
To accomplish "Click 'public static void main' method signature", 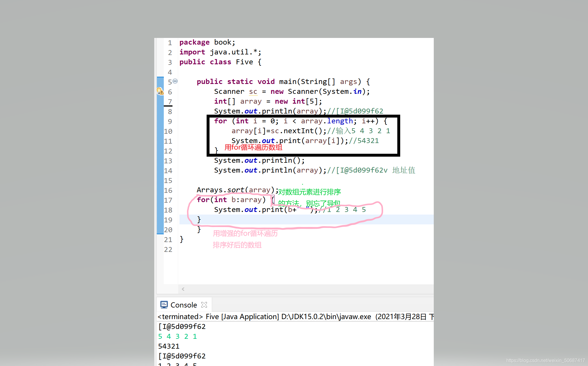I will 283,82.
